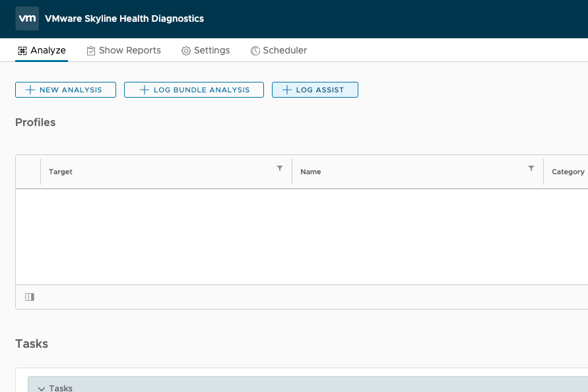The height and width of the screenshot is (392, 588).
Task: Sort by the Category column header
Action: [568, 172]
